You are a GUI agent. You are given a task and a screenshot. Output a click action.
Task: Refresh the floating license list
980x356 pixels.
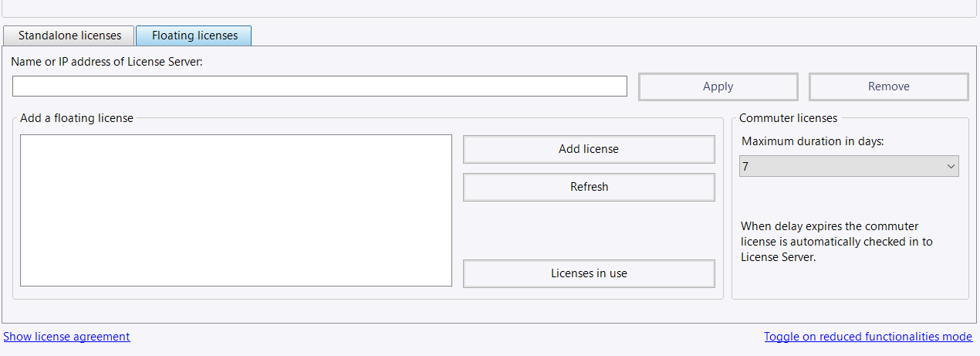point(589,187)
